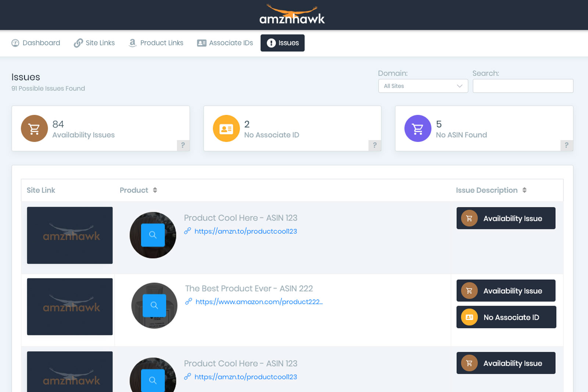Viewport: 588px width, 392px height.
Task: Click the "91 Possible Issues Found" text
Action: 48,88
